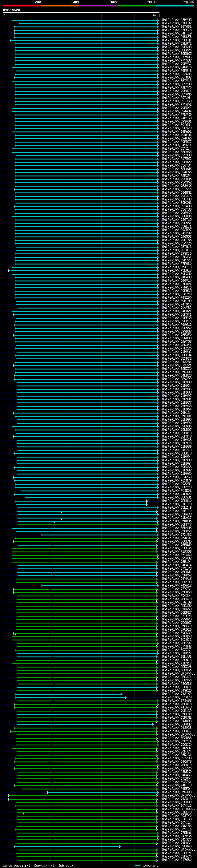Select hit label UniRef100_C5LZ49
Screen dimensions: 197x868
coord(177,508)
